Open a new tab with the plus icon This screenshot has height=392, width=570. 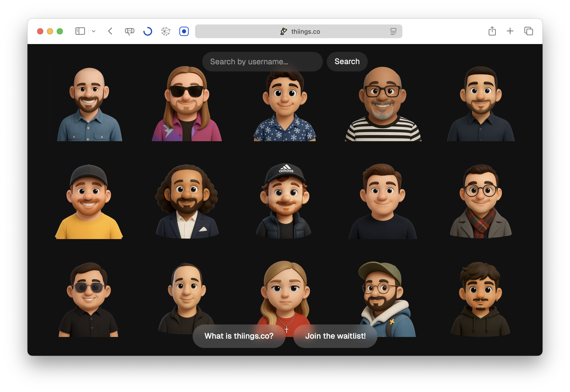[x=510, y=31]
